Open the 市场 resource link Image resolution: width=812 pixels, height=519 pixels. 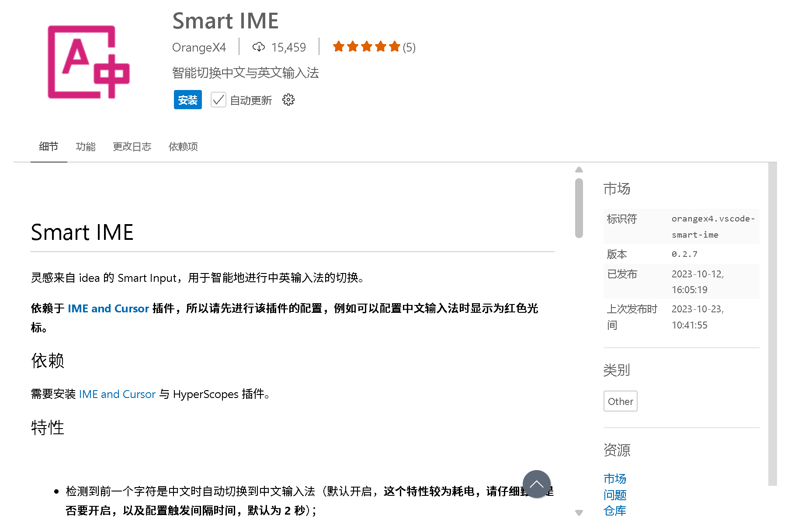[615, 479]
